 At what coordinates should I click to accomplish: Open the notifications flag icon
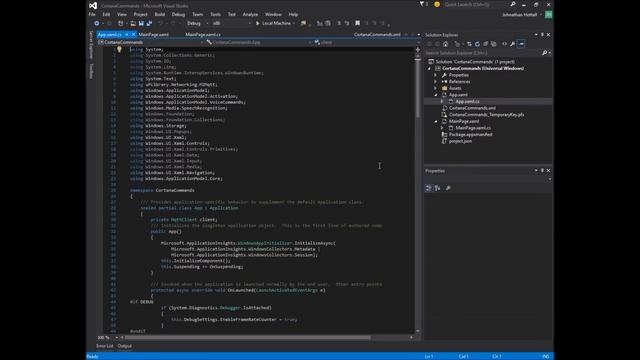422,4
